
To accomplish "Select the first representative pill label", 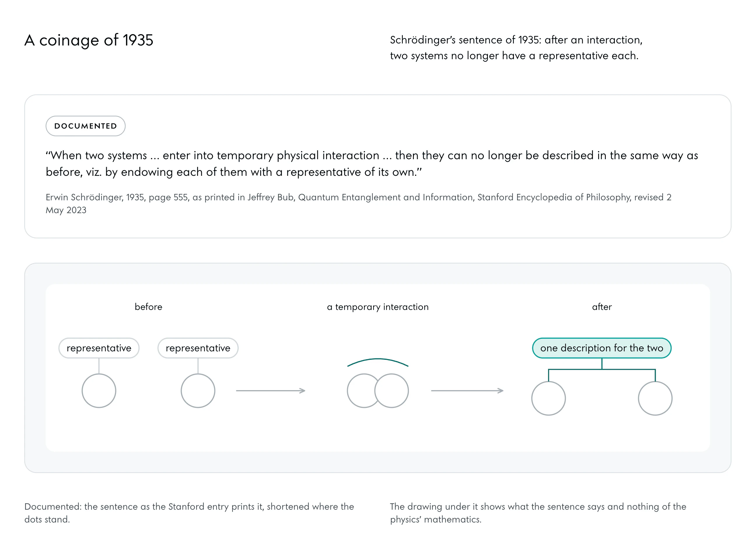I will pyautogui.click(x=99, y=348).
